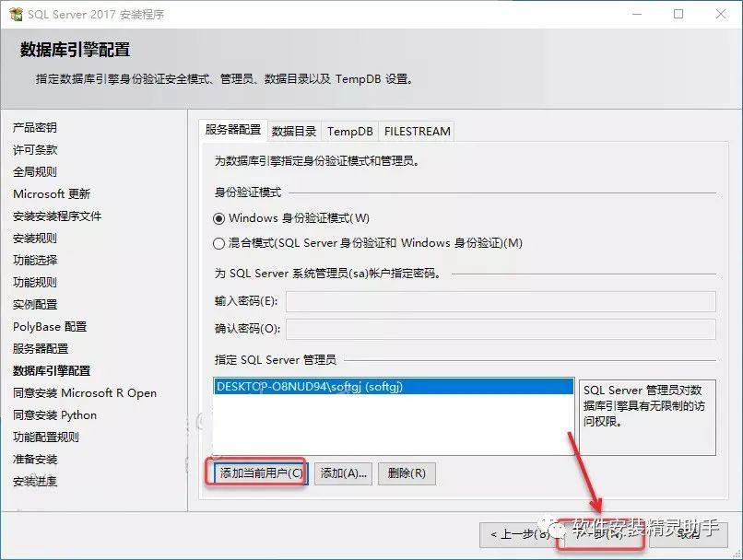Click the 确认密码 input field
The width and height of the screenshot is (743, 560).
(501, 329)
